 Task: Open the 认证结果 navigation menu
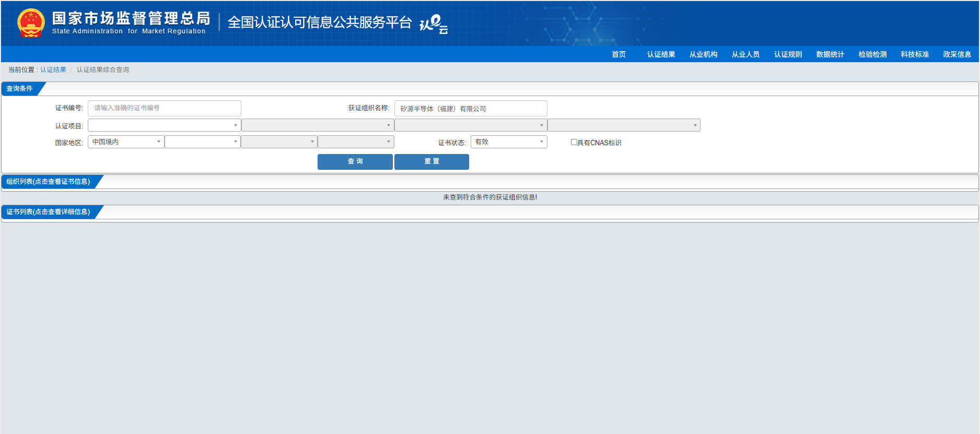pyautogui.click(x=661, y=54)
